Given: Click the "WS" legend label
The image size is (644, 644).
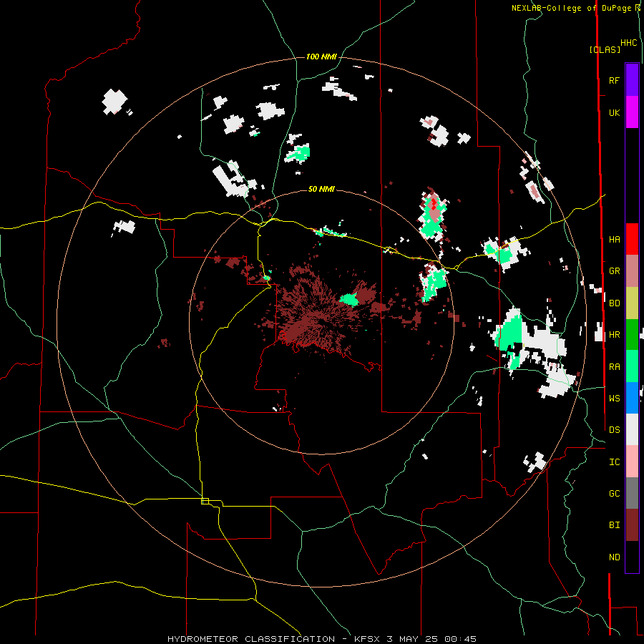Looking at the screenshot, I should coord(614,399).
